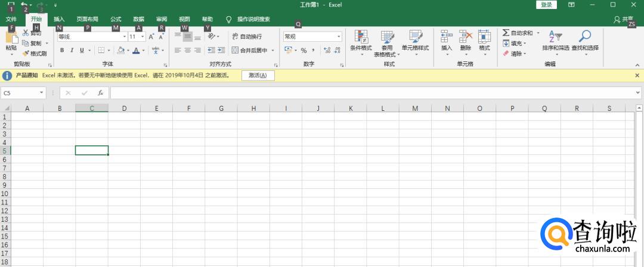Apply the Font Color letter A
The width and height of the screenshot is (644, 267).
pos(136,50)
